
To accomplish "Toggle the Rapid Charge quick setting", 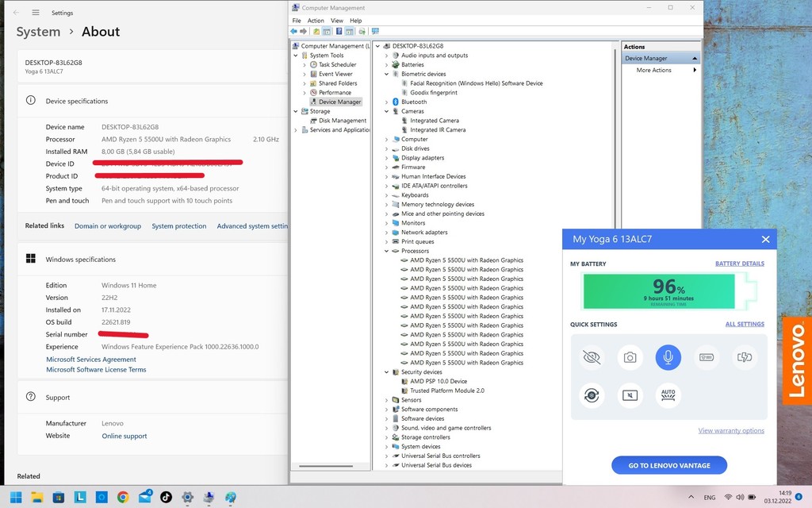I will click(x=745, y=357).
